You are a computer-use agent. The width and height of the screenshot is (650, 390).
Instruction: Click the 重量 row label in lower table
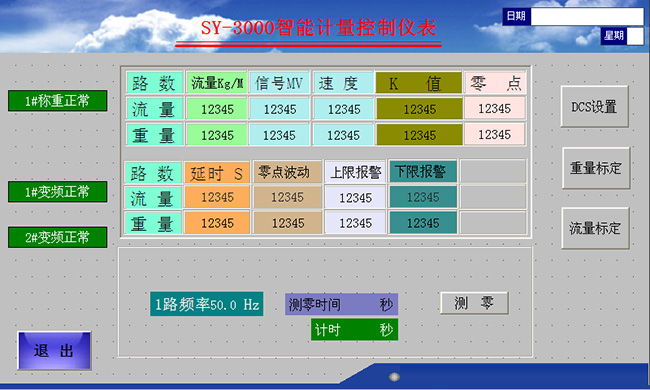click(x=153, y=224)
